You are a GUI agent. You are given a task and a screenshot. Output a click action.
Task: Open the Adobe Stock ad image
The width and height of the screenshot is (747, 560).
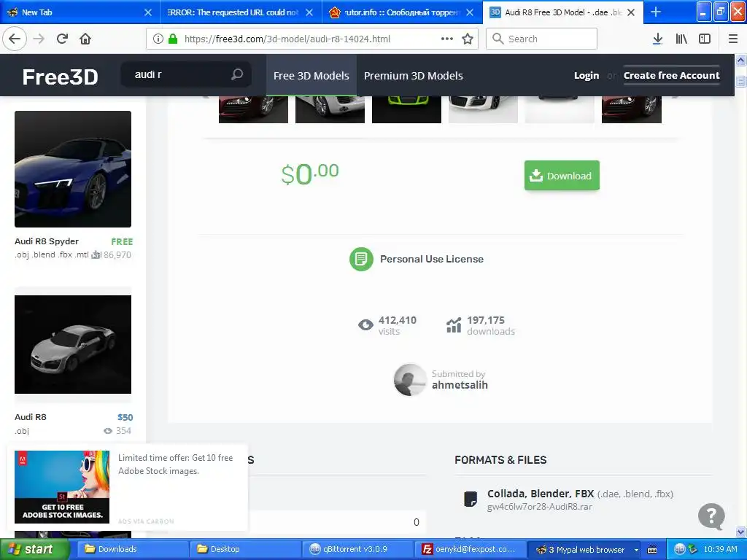[62, 486]
